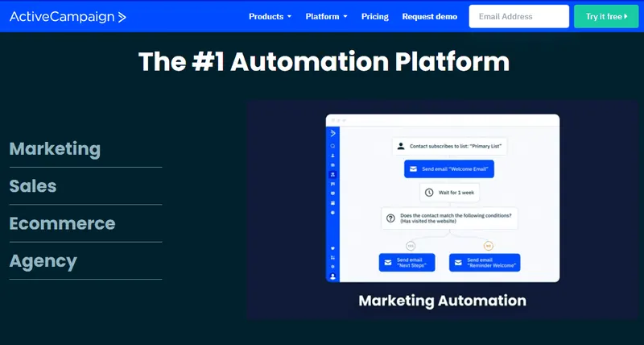Select the Sales tab
The height and width of the screenshot is (345, 644).
tap(33, 186)
